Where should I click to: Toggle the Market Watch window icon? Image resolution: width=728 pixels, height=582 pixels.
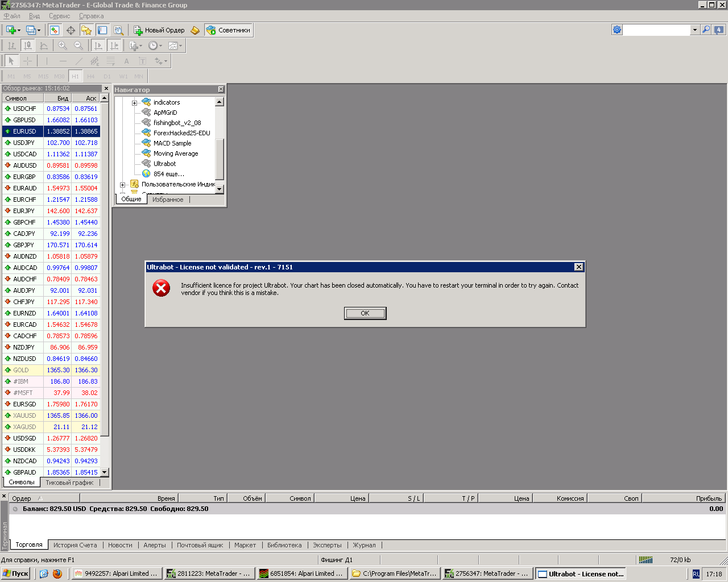(55, 30)
